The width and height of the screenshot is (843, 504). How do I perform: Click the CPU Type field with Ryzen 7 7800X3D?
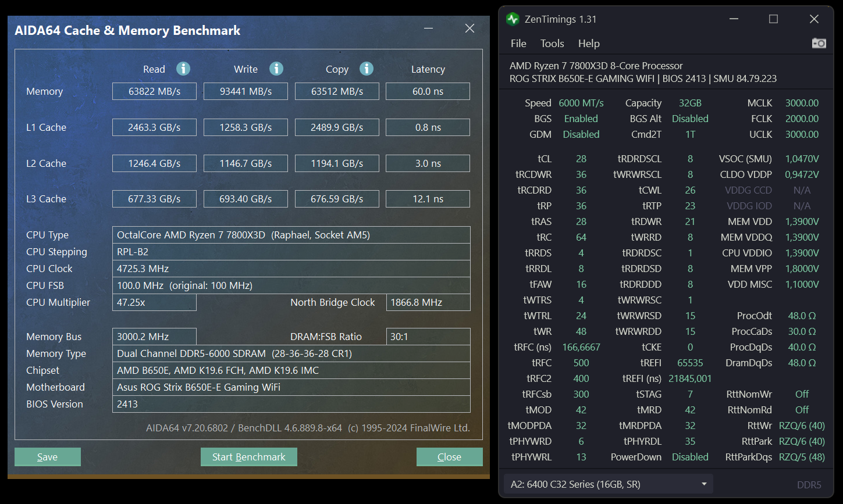(291, 235)
